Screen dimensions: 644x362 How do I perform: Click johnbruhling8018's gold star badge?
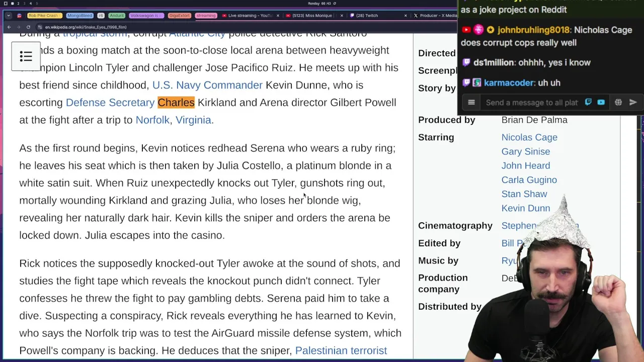click(x=490, y=30)
